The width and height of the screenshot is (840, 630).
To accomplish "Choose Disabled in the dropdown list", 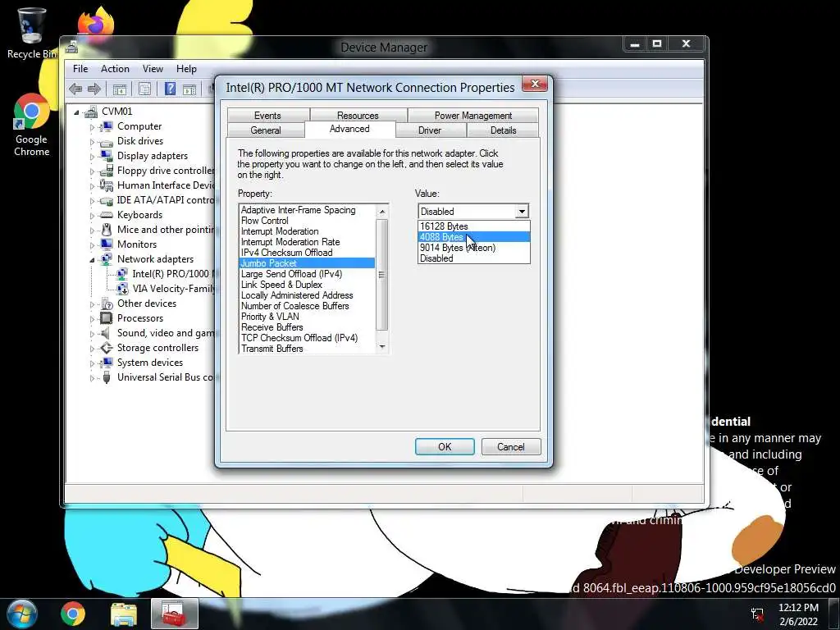I will [473, 258].
